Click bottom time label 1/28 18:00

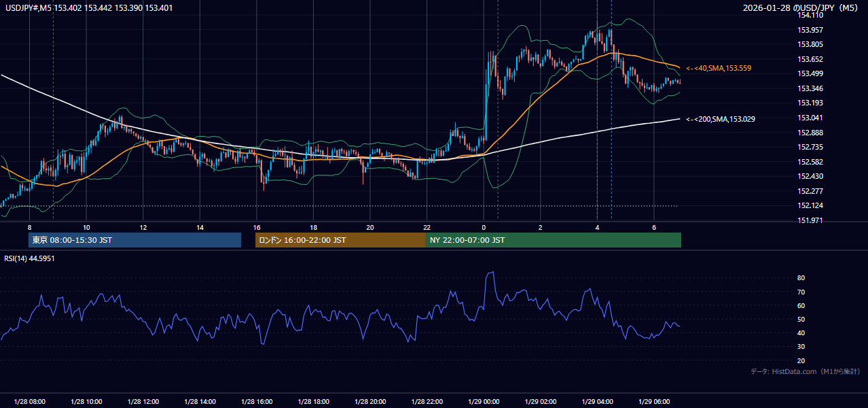point(313,402)
